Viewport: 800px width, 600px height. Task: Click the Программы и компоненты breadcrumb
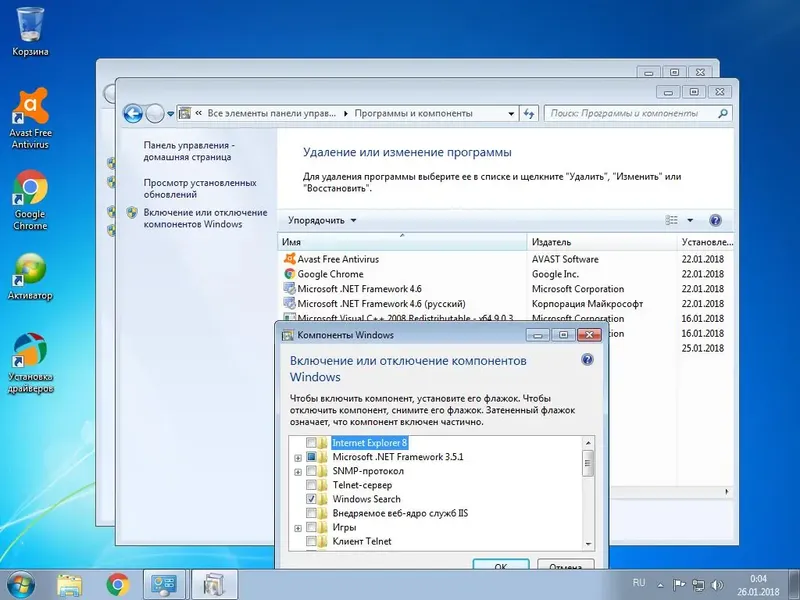pyautogui.click(x=413, y=113)
